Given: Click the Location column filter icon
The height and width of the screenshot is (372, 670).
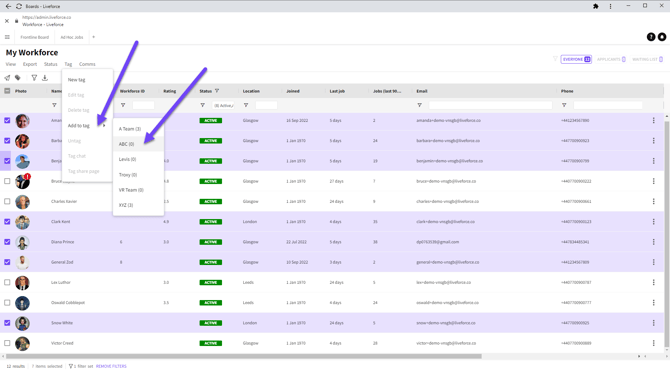Looking at the screenshot, I should (246, 105).
